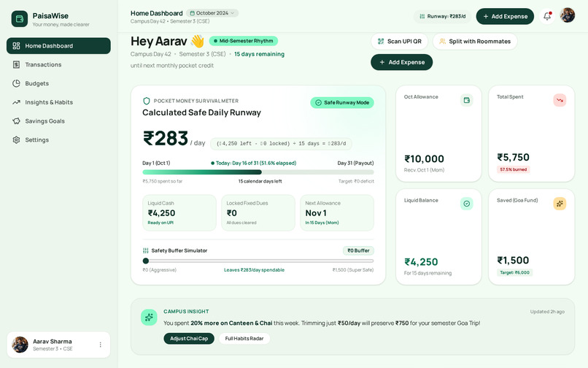Image resolution: width=588 pixels, height=368 pixels.
Task: Click Add Expense button below Scan UPI QR
Action: [402, 62]
